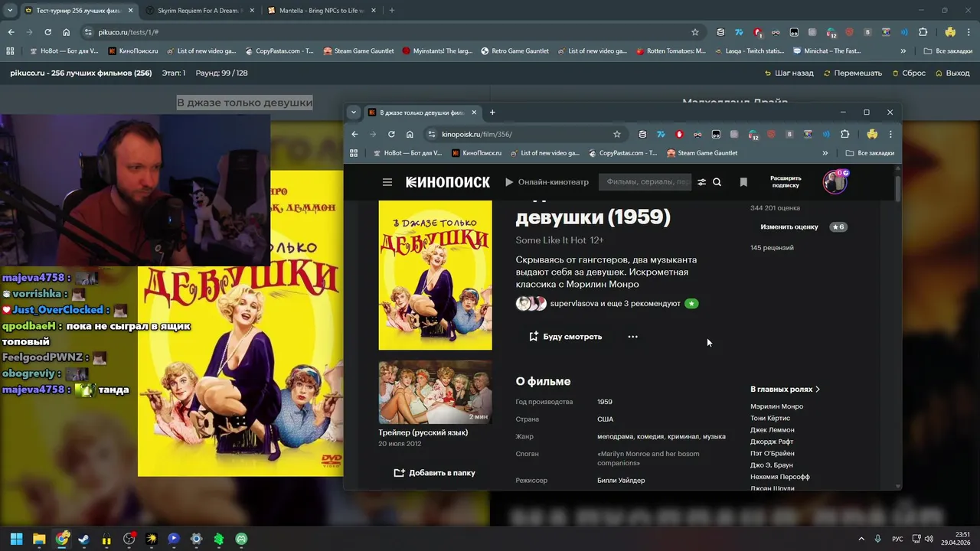Click Шаг назад on pikuco

tap(789, 73)
